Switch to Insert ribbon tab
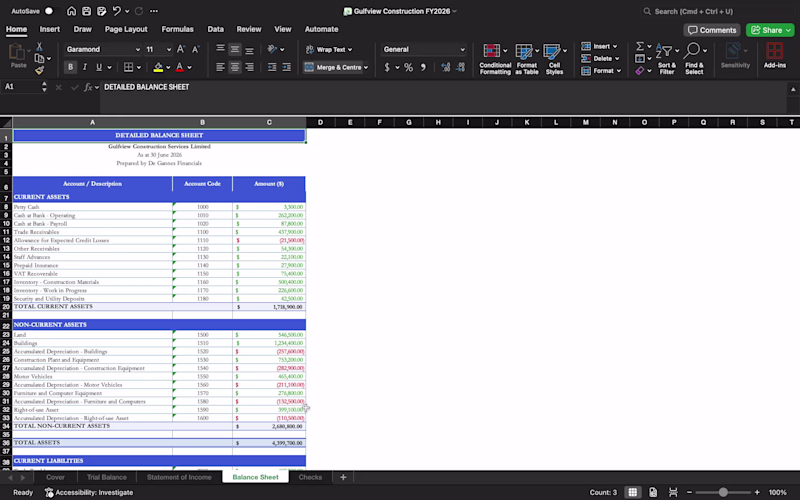Viewport: 800px width, 500px height. tap(49, 29)
